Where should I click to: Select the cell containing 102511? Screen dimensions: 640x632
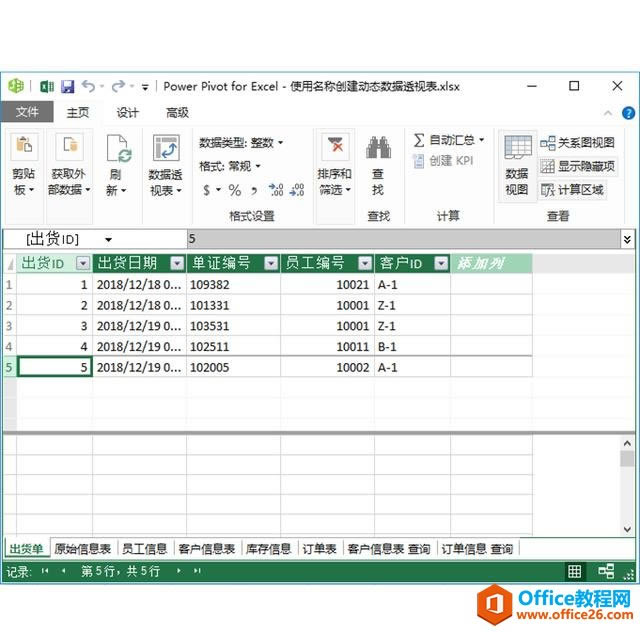click(233, 347)
